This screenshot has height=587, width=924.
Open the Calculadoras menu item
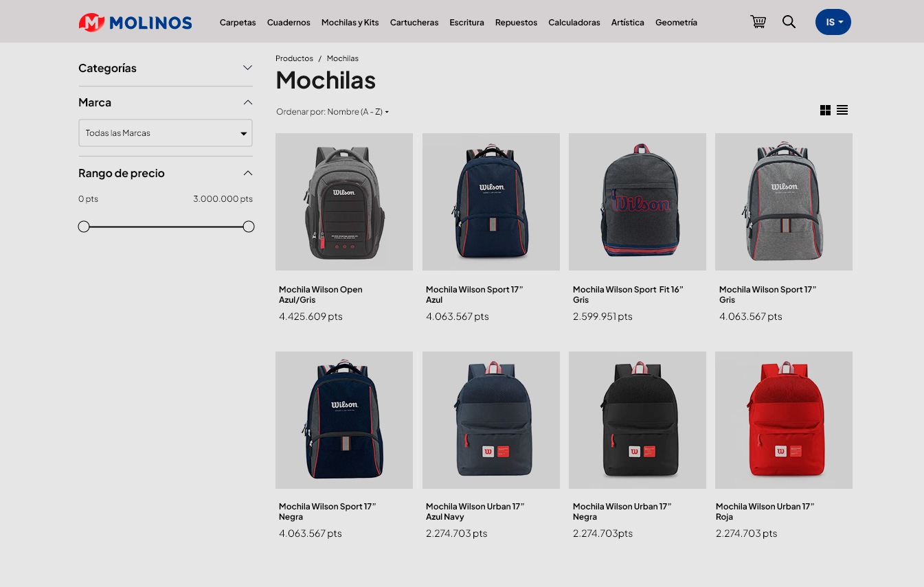[574, 23]
